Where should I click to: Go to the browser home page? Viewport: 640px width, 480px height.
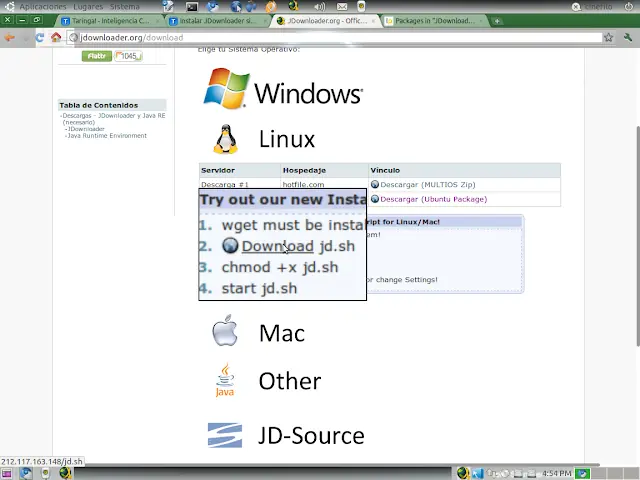(56, 38)
